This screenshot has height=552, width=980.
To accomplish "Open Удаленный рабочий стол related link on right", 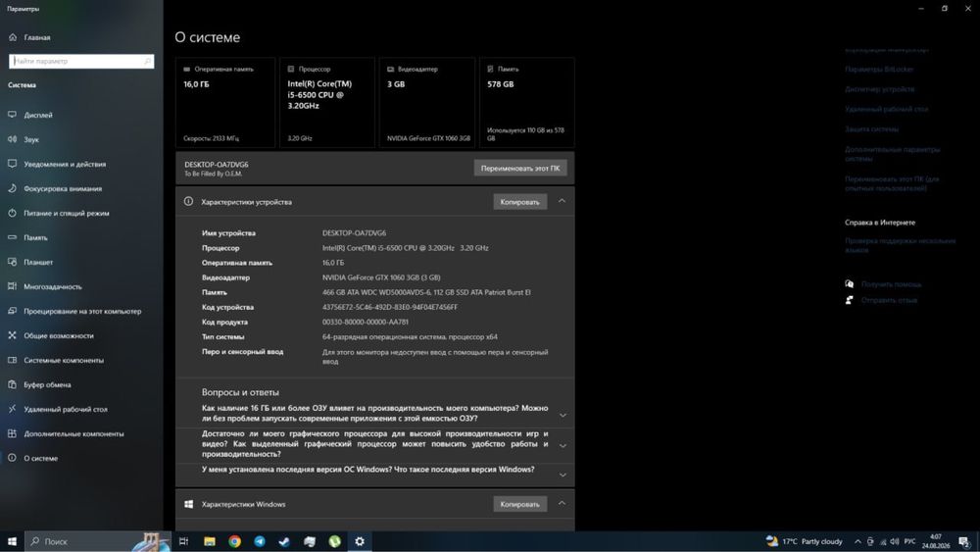I will point(886,110).
